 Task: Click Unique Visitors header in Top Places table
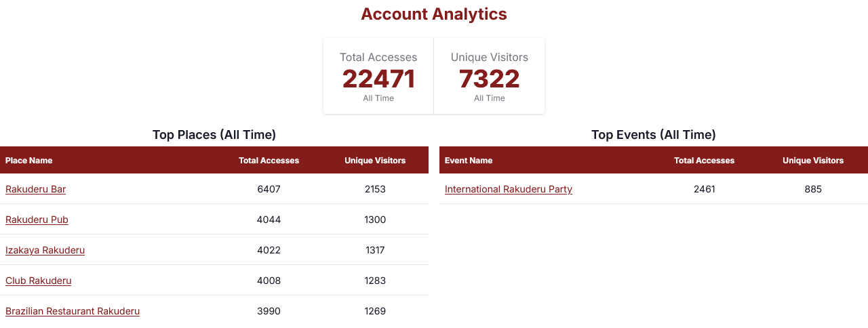(375, 161)
